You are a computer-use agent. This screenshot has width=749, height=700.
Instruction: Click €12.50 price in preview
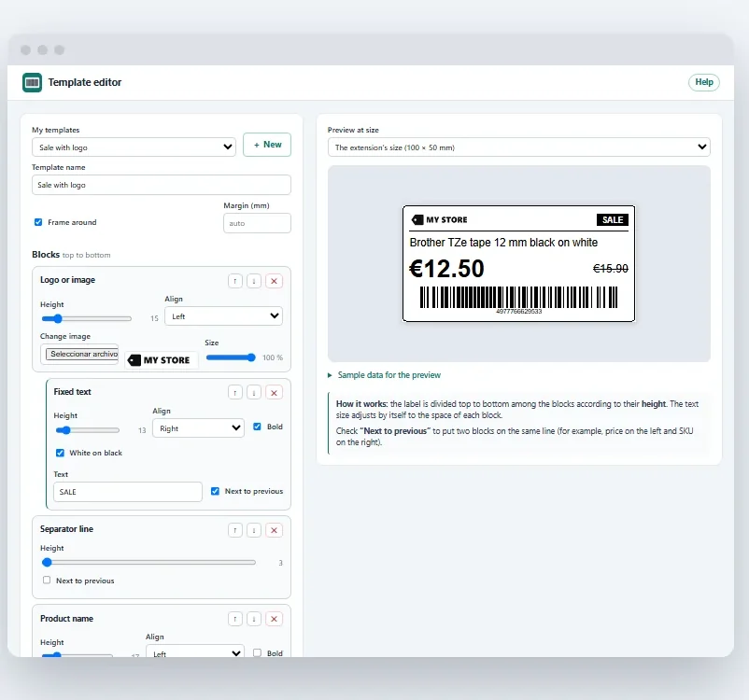[x=446, y=269]
